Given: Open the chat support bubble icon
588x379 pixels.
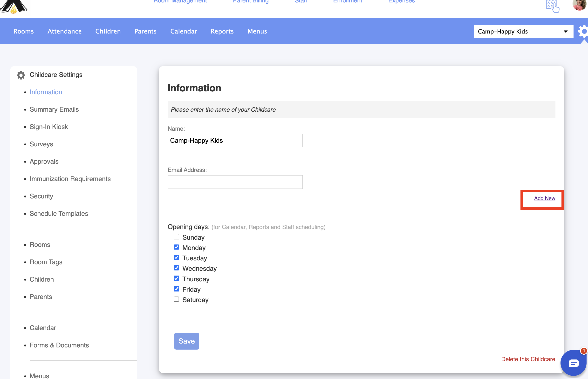Looking at the screenshot, I should click(573, 363).
